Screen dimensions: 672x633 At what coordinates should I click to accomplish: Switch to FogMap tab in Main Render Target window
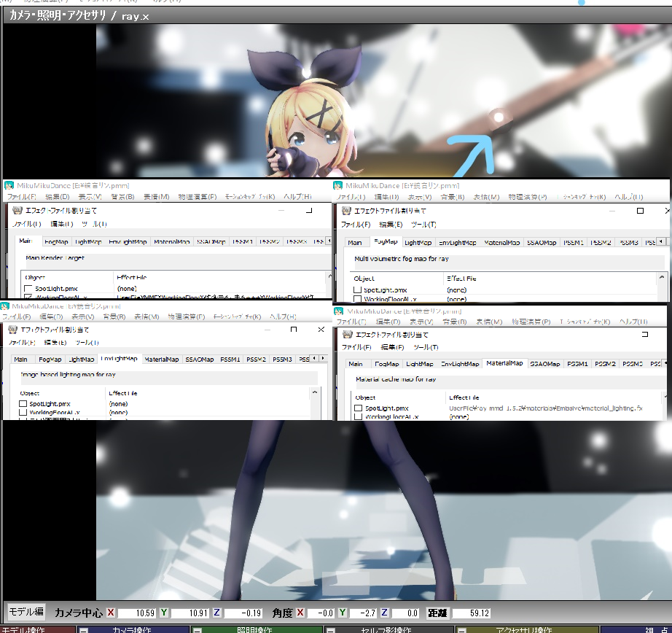tap(56, 242)
